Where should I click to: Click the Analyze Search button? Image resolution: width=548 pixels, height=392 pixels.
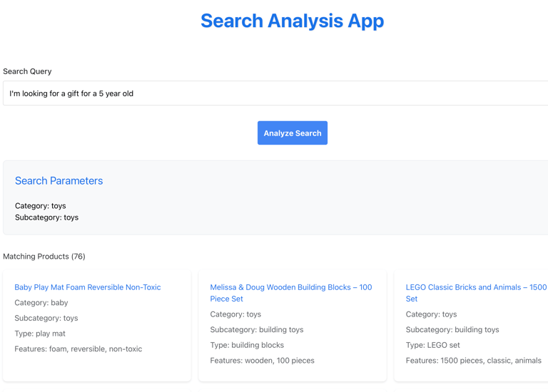292,133
